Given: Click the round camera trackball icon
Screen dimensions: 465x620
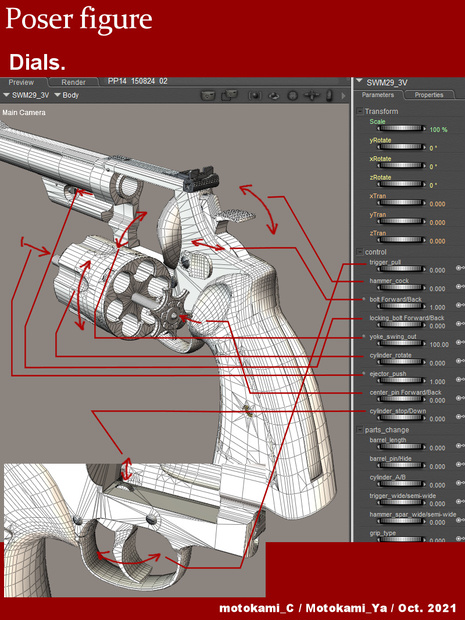Looking at the screenshot, I should [292, 96].
